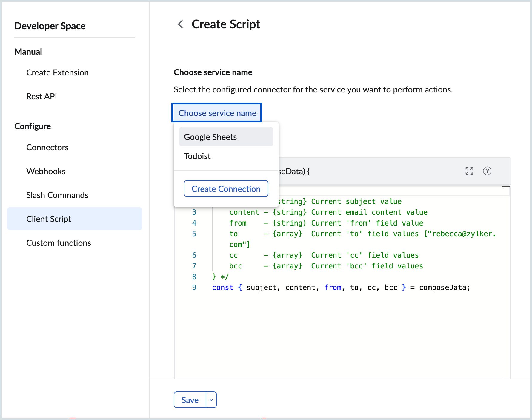The width and height of the screenshot is (532, 420).
Task: Open Create Extension in the sidebar
Action: (57, 72)
